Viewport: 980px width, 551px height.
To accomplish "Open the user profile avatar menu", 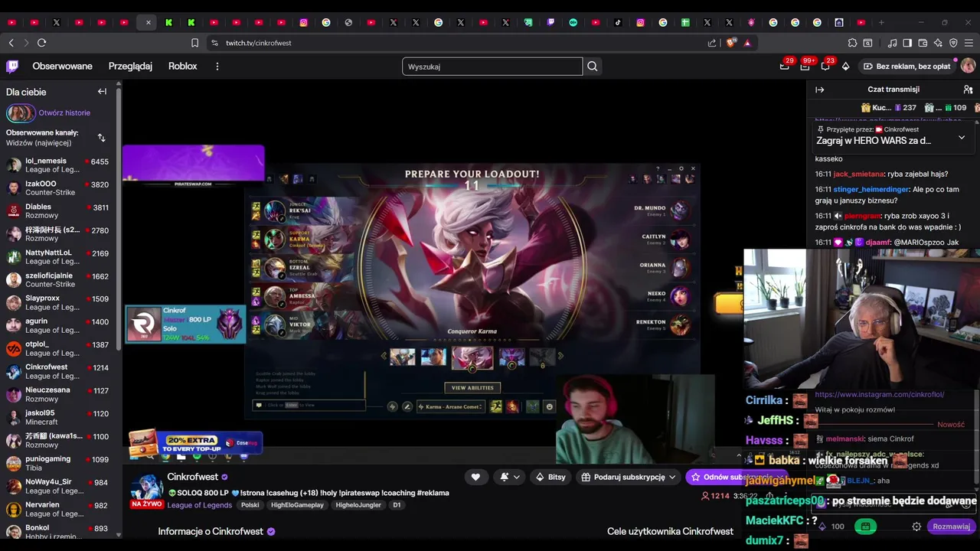I will point(968,67).
